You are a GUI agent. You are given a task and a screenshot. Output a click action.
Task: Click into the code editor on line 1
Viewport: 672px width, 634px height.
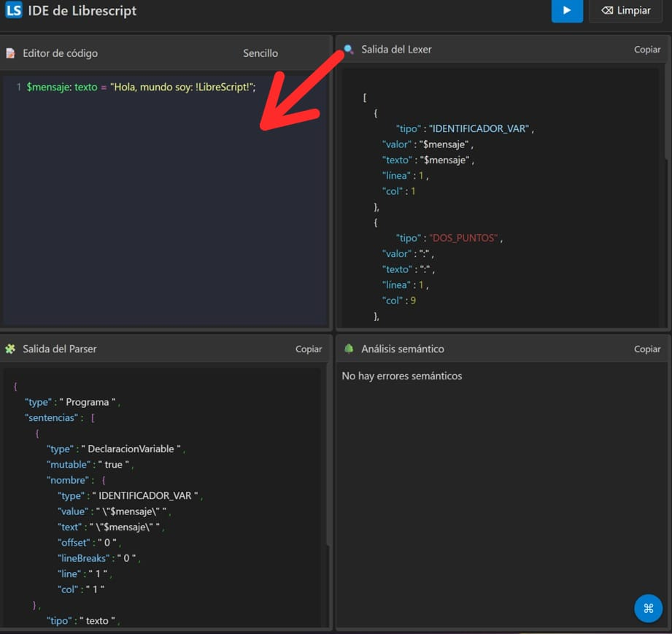[x=165, y=87]
